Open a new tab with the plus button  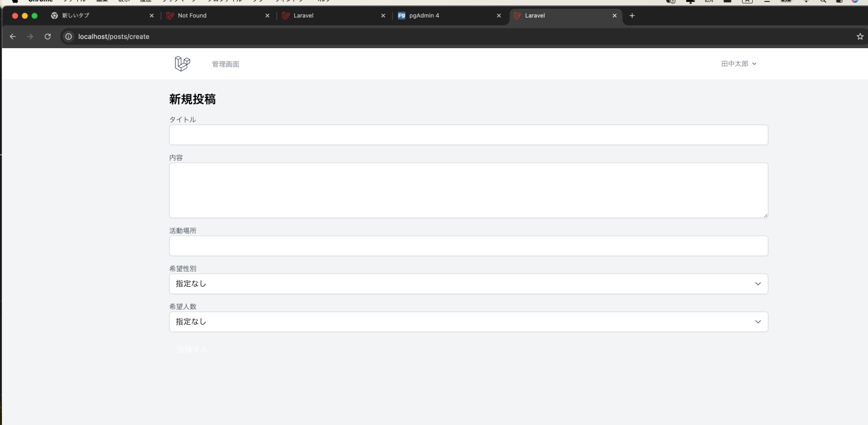click(632, 16)
